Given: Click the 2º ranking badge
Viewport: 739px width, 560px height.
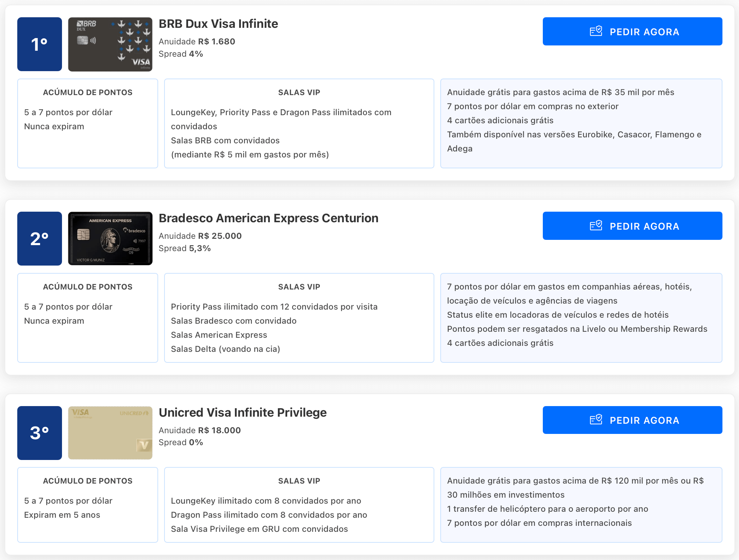Looking at the screenshot, I should point(39,238).
